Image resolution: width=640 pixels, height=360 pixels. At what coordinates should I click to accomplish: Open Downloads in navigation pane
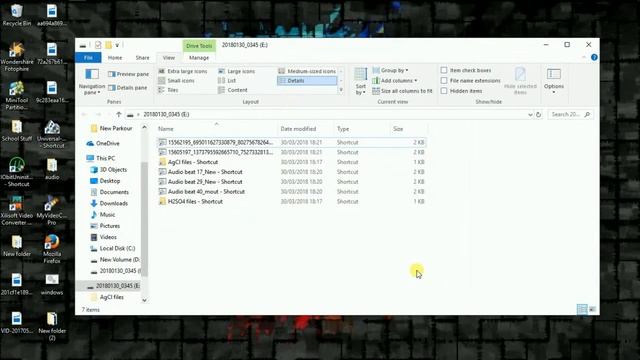tap(109, 203)
